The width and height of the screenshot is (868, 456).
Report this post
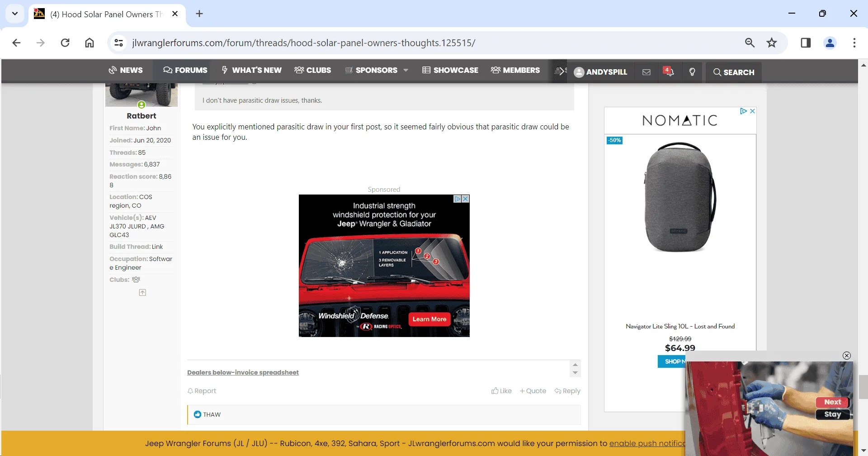pos(202,391)
